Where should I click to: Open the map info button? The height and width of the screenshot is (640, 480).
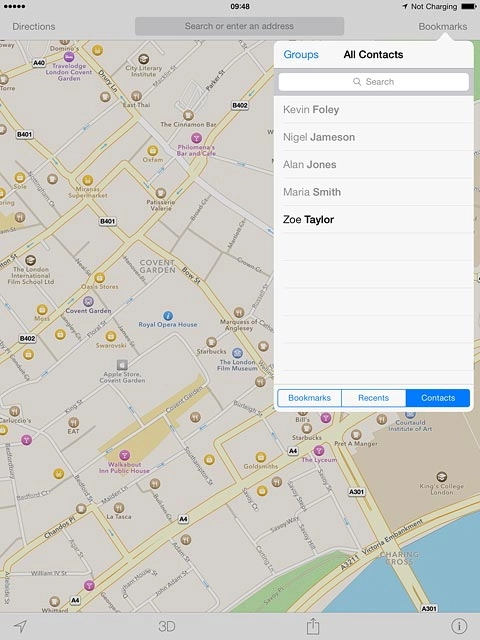pyautogui.click(x=459, y=626)
